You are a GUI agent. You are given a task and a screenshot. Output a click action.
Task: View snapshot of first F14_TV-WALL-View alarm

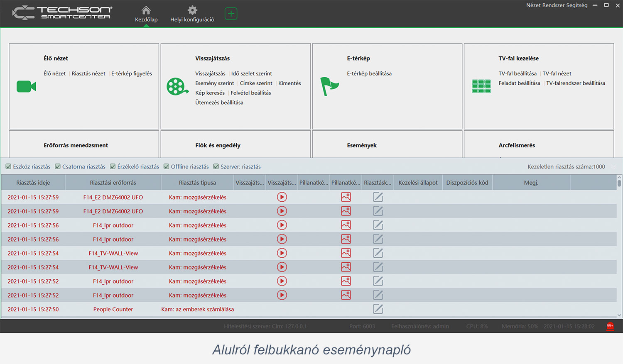346,253
